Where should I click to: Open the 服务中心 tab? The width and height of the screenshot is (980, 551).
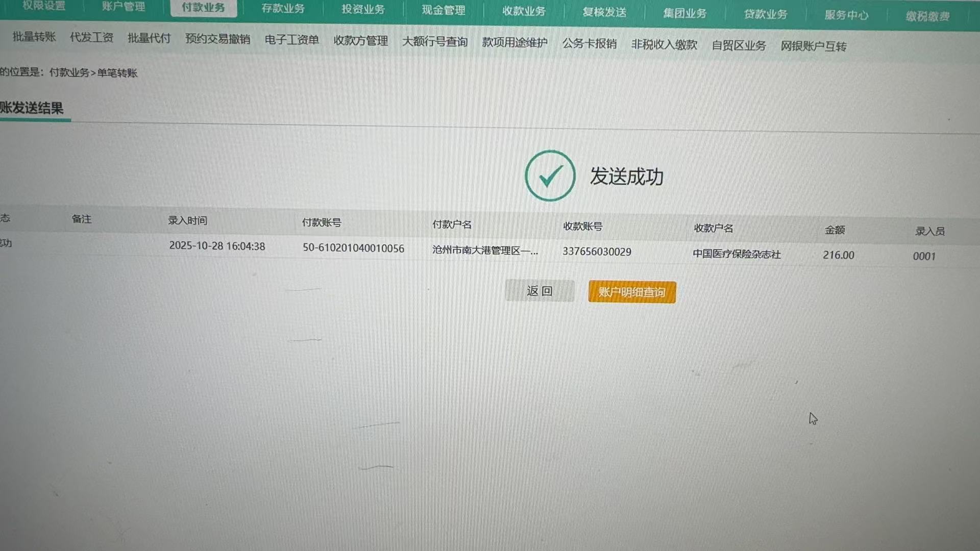(846, 15)
